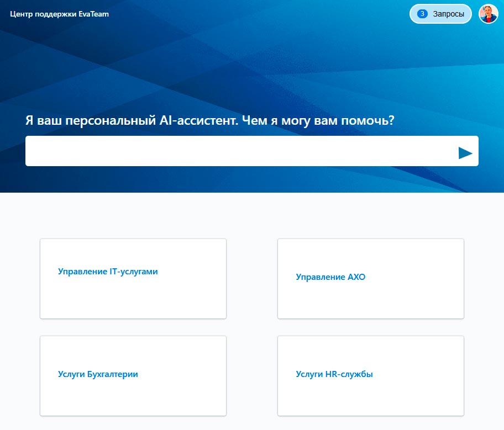
Task: Select the accounting services card
Action: pos(133,375)
